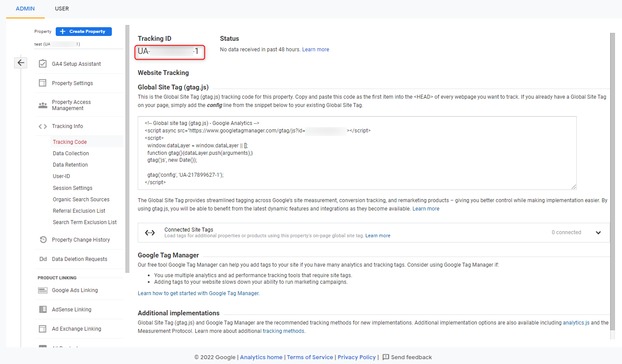Click inside the gtag.js code textarea
This screenshot has height=364, width=622.
pos(357,153)
